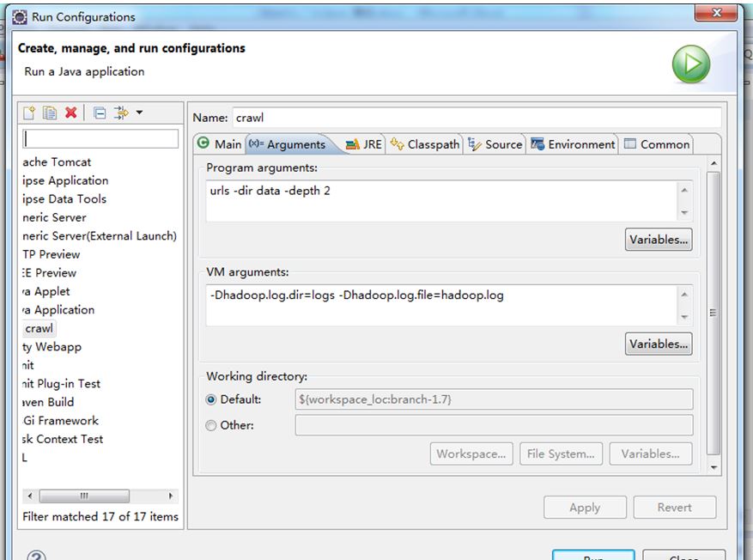This screenshot has width=753, height=560.
Task: Open the filter options dropdown arrow
Action: click(x=139, y=113)
